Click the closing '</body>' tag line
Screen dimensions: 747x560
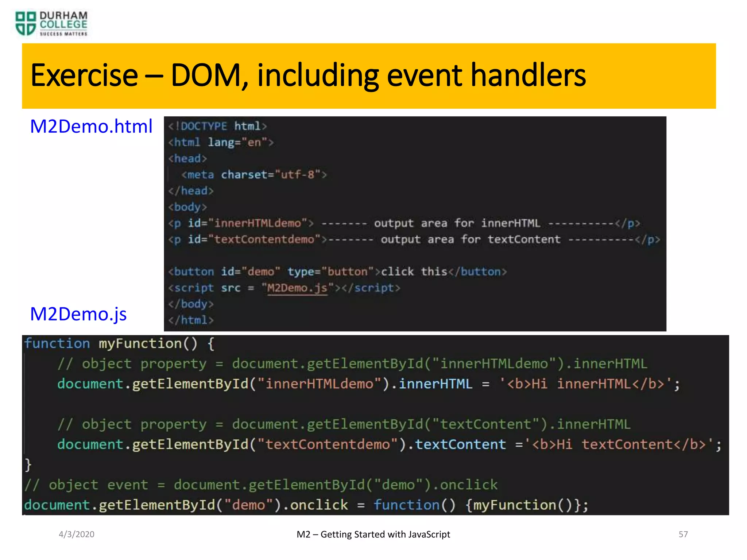point(191,304)
